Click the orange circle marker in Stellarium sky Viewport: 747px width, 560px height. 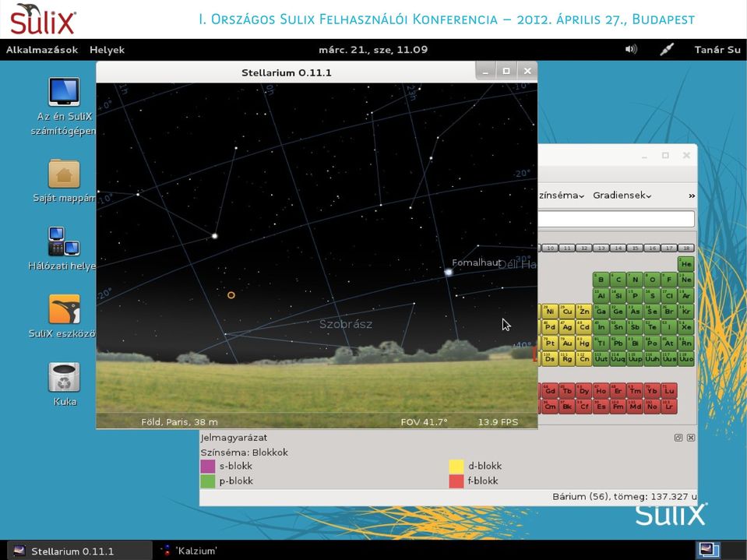231,295
